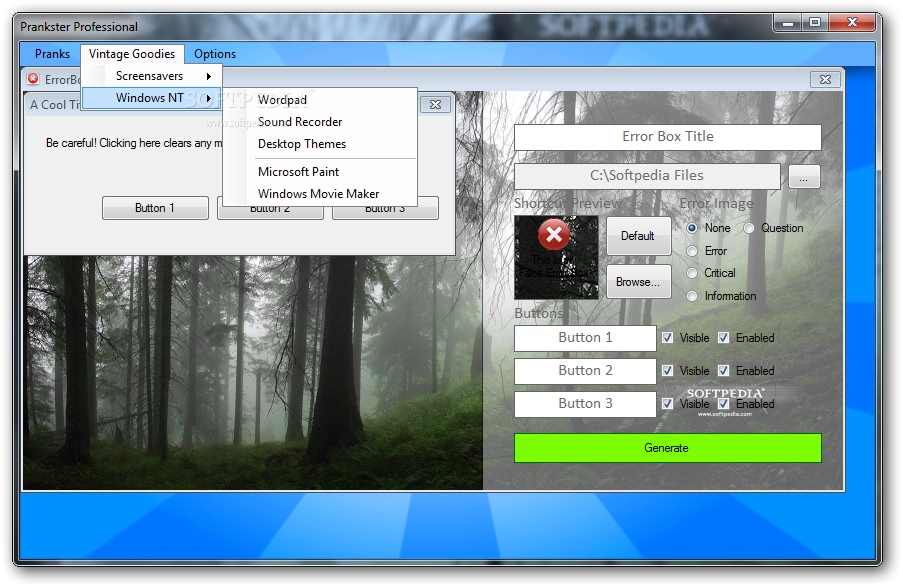Viewport: 903px width, 587px height.
Task: Click Button 1 in the preview dialog
Action: pyautogui.click(x=155, y=208)
